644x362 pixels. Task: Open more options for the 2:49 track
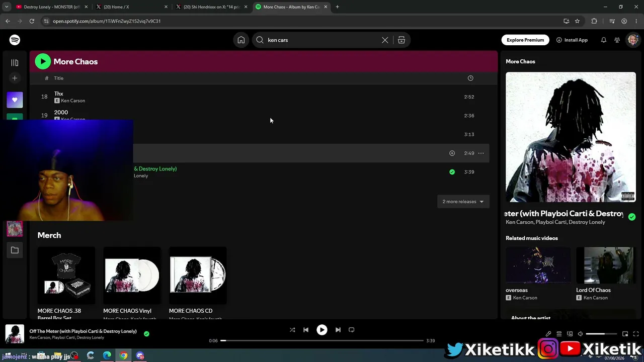coord(481,153)
